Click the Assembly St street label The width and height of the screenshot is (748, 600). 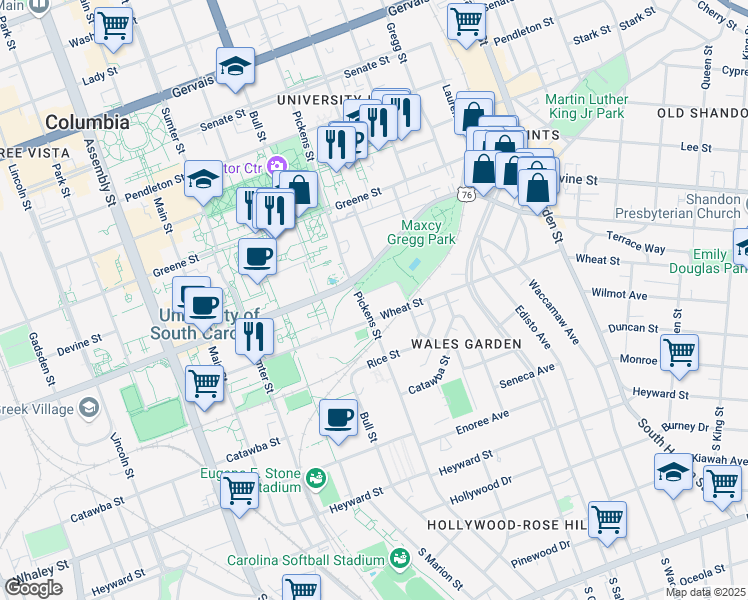point(100,172)
